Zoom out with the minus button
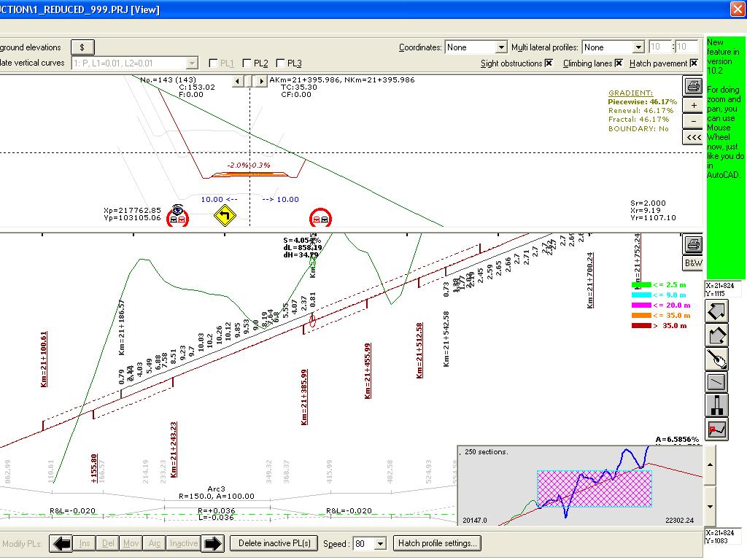Screen dimensions: 747x560 point(693,122)
